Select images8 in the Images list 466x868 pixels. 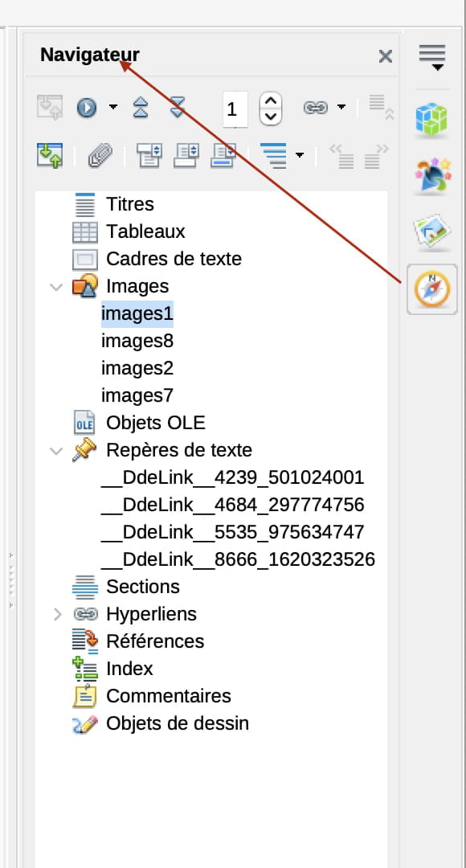(x=137, y=341)
